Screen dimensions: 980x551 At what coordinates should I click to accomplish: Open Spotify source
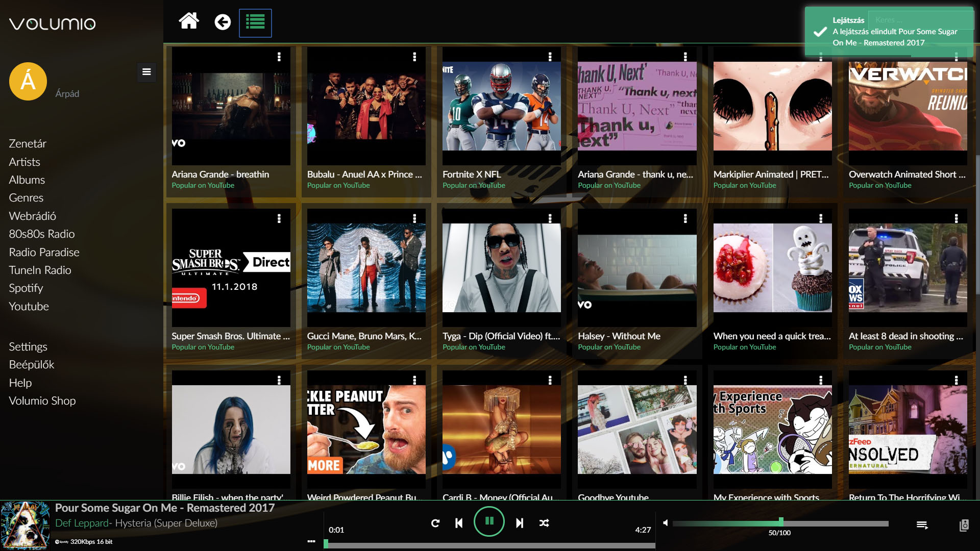point(26,288)
